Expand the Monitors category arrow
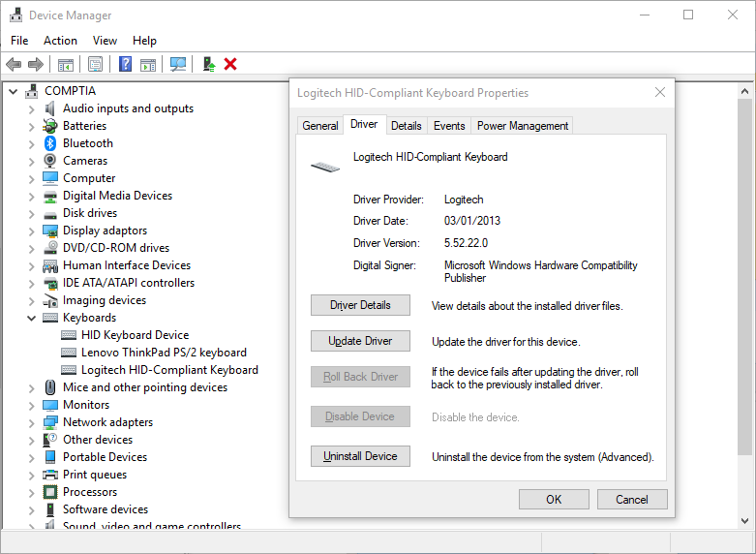The width and height of the screenshot is (756, 554). [32, 406]
